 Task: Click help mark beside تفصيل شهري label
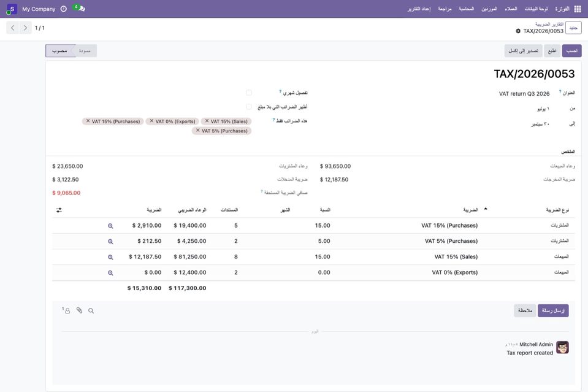(x=280, y=91)
